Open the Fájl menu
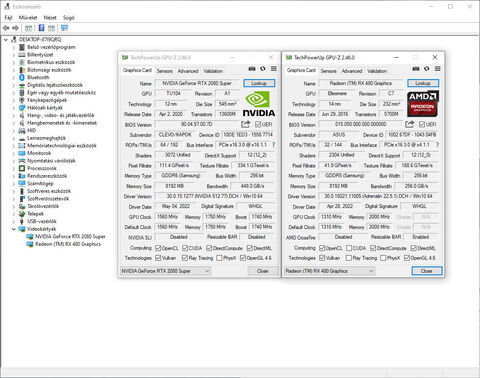The width and height of the screenshot is (480, 378). pyautogui.click(x=8, y=18)
